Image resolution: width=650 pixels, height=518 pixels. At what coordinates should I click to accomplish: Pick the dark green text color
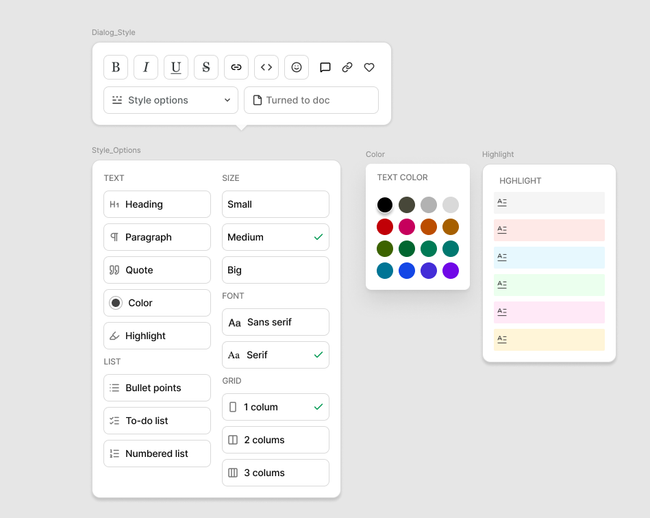pos(407,249)
